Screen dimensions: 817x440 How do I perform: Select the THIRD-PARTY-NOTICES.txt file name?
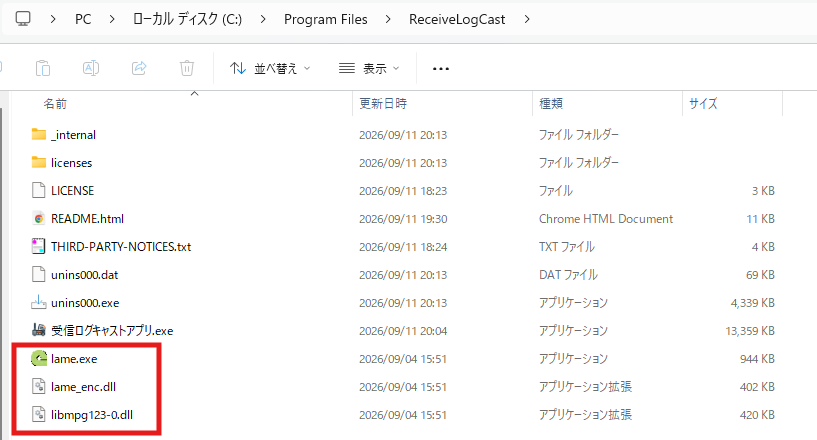tap(121, 247)
